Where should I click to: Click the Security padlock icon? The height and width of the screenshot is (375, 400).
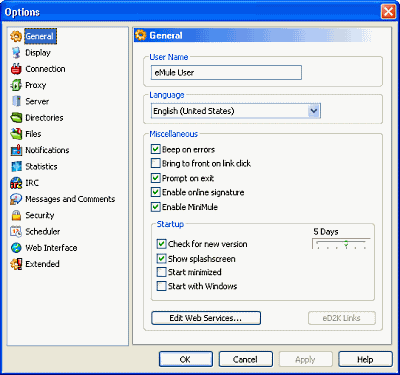coord(16,215)
